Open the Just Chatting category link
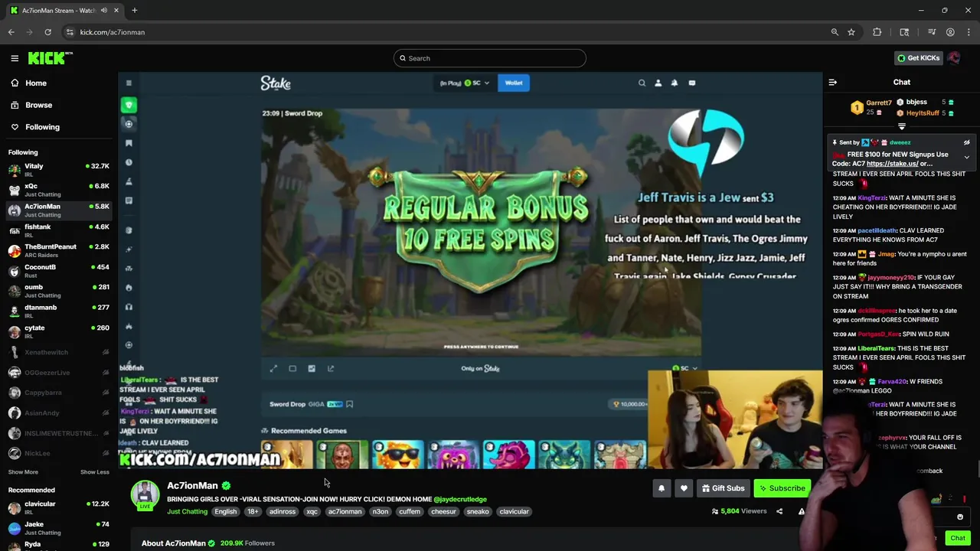This screenshot has width=980, height=551. (x=187, y=511)
